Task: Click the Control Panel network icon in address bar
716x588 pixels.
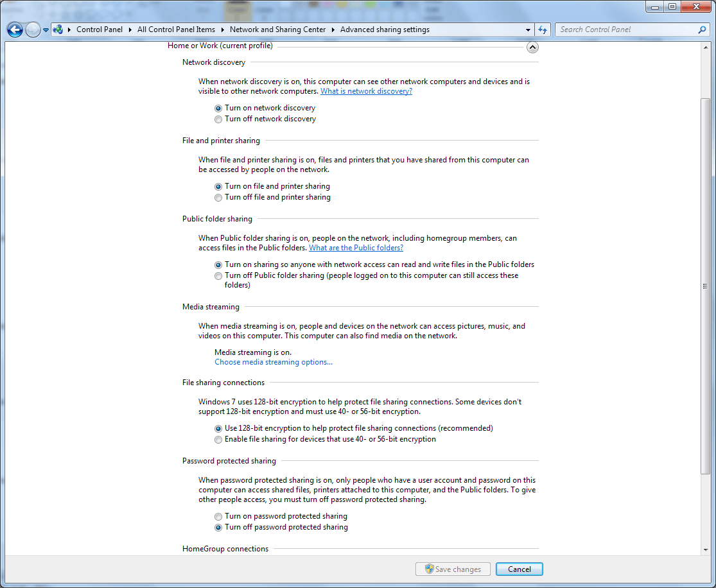Action: click(x=58, y=30)
